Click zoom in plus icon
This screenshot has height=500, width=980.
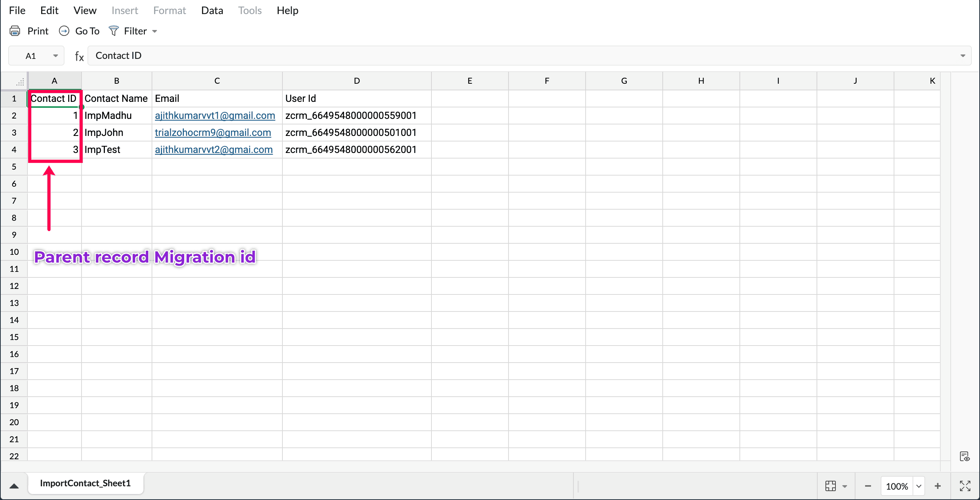tap(937, 486)
